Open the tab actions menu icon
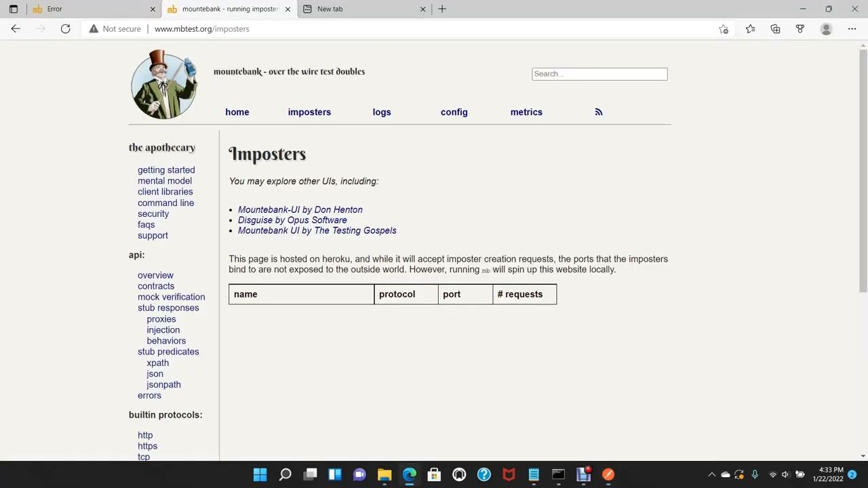Screen dimensions: 868x488 coord(13,9)
